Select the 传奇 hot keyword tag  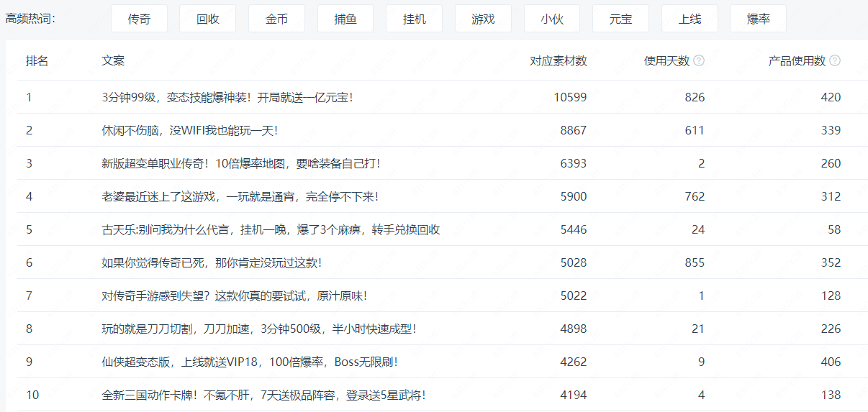(139, 19)
